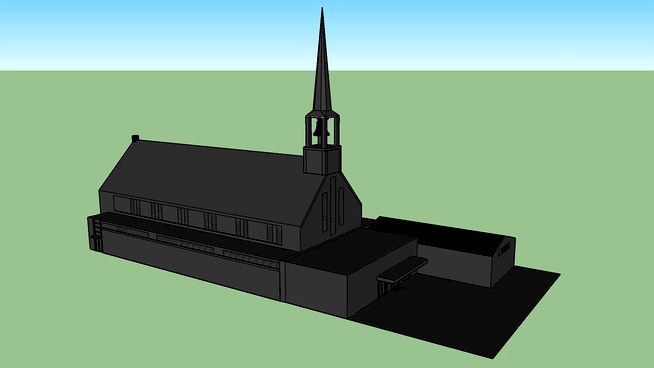Image resolution: width=654 pixels, height=368 pixels.
Task: Select the small chimney on the roof ridge
Action: pyautogui.click(x=135, y=138)
